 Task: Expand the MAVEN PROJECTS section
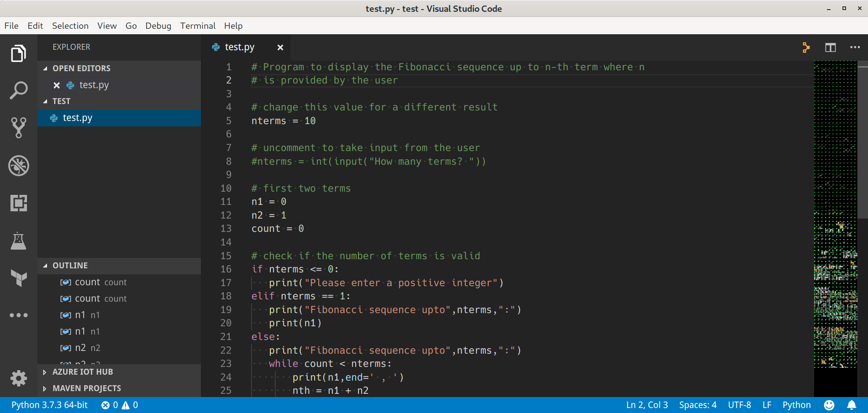[86, 388]
